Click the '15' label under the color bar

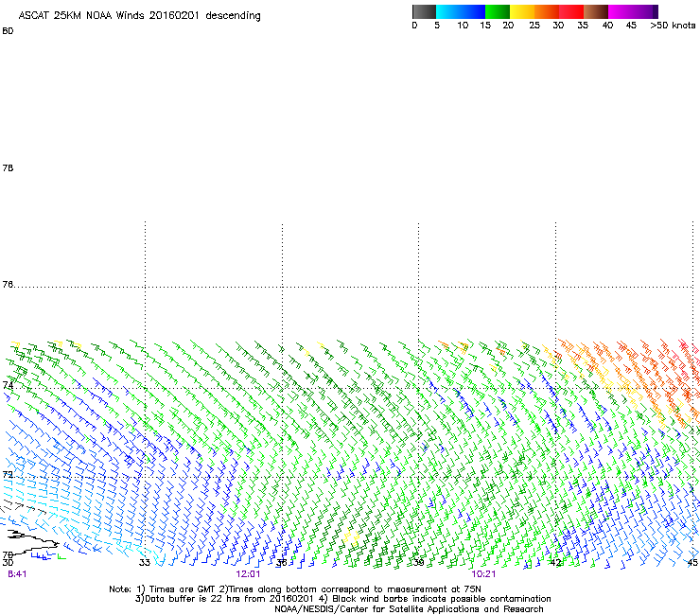tap(485, 26)
